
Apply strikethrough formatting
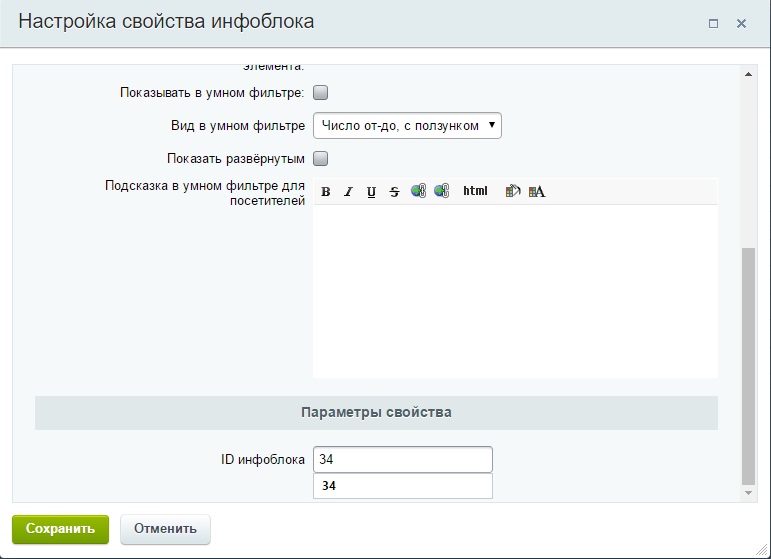[394, 192]
